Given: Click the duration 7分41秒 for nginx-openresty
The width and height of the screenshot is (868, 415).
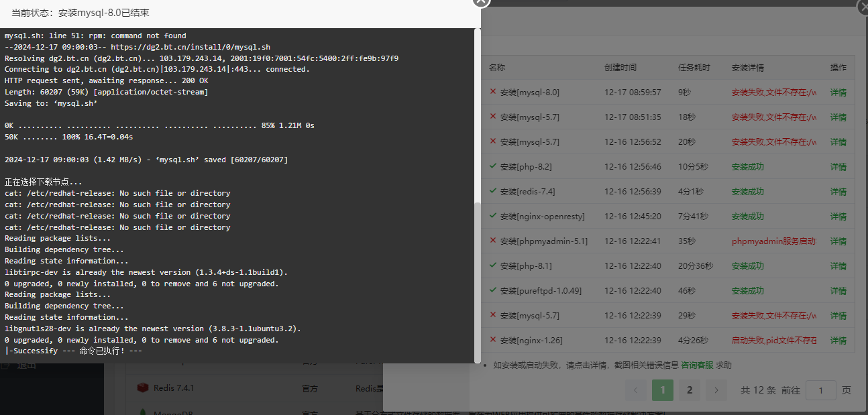Looking at the screenshot, I should click(x=692, y=217).
